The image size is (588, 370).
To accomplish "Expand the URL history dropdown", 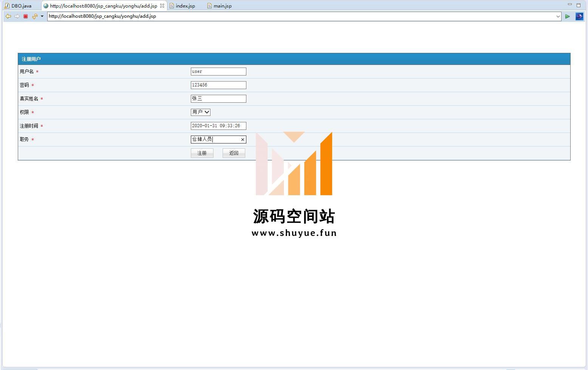I will pos(558,16).
